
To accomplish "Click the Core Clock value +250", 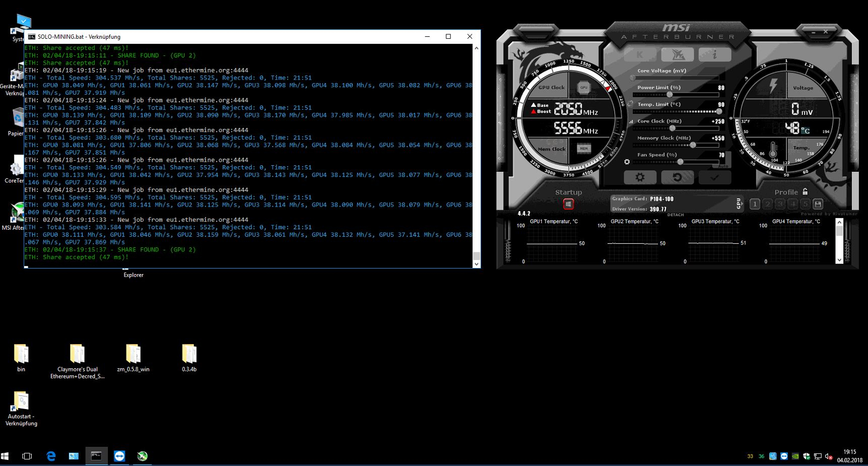I will (718, 121).
